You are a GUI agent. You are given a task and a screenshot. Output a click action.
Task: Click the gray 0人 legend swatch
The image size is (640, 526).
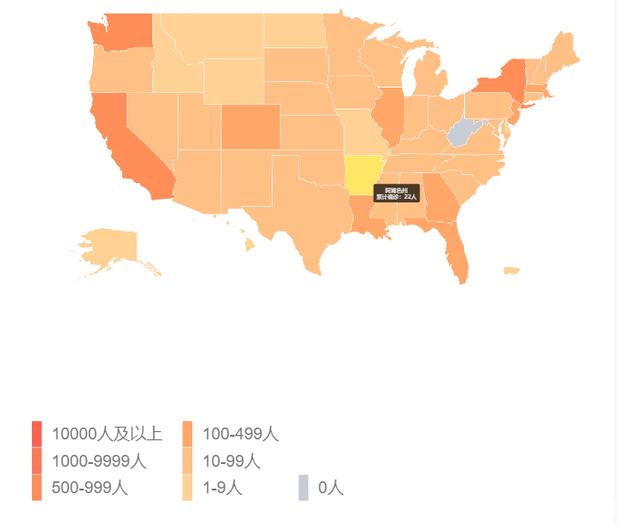point(303,487)
